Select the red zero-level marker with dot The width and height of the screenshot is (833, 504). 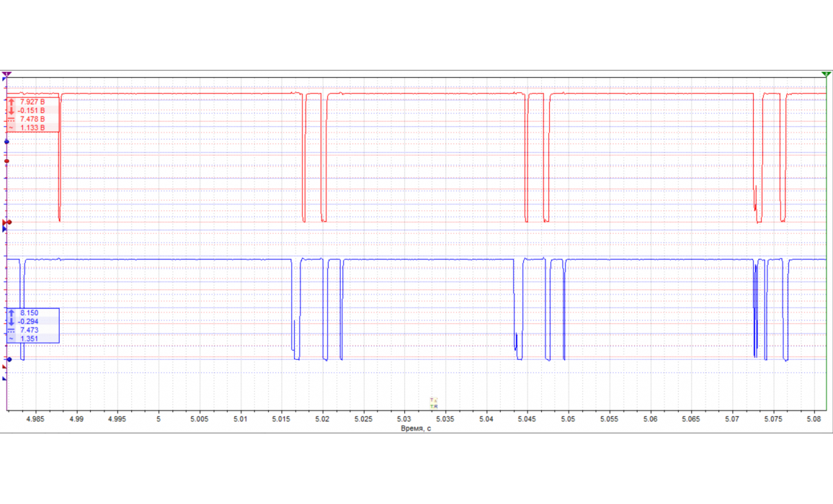pyautogui.click(x=8, y=222)
